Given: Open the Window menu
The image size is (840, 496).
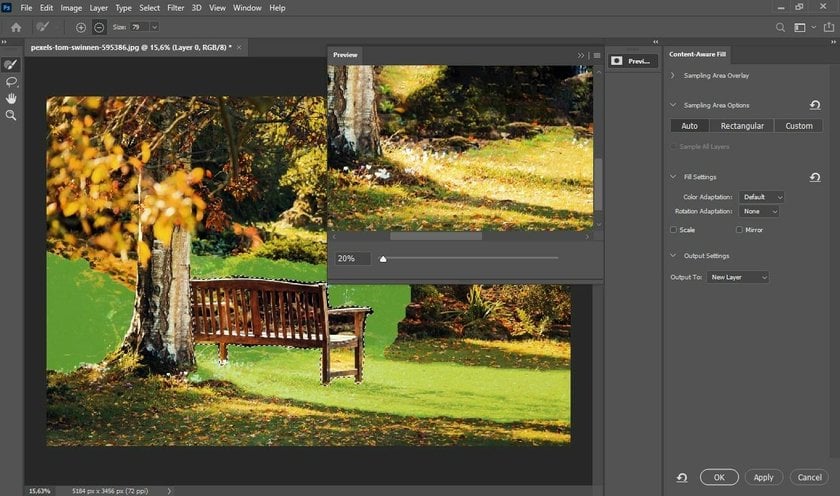Looking at the screenshot, I should (x=247, y=8).
